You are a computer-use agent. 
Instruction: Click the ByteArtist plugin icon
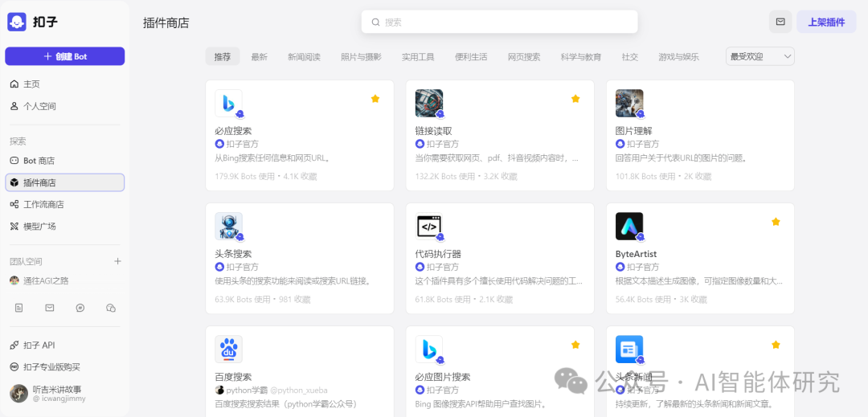coord(629,226)
